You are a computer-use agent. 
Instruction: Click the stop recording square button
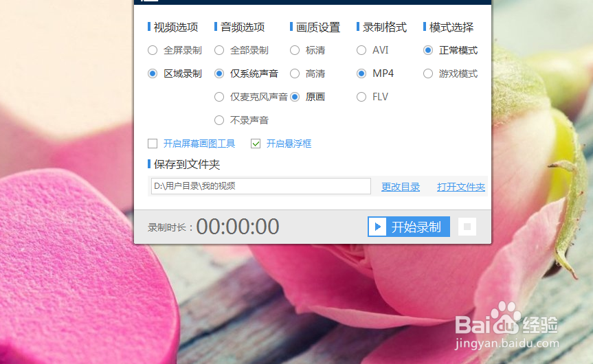point(467,227)
